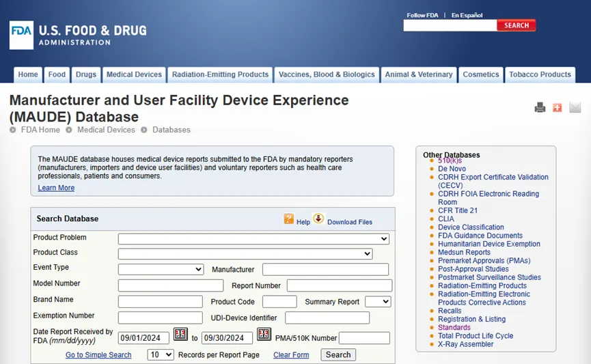The image size is (591, 364).
Task: Open the X-Ray Assembler link
Action: pos(465,344)
